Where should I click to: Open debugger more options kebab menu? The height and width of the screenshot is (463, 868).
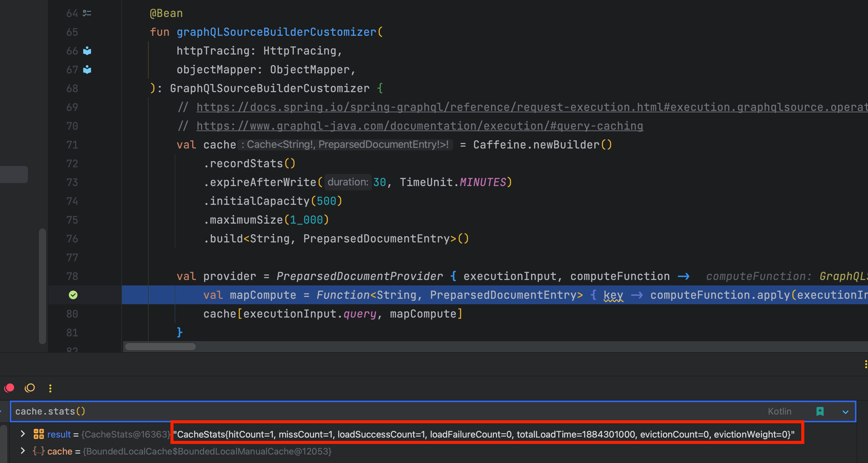[x=50, y=388]
